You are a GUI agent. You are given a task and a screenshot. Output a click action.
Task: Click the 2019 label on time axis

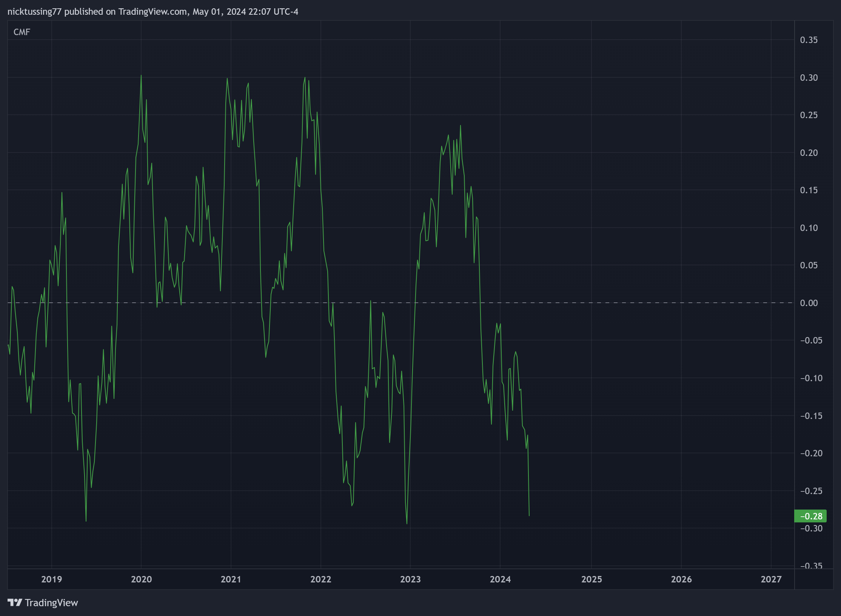52,579
